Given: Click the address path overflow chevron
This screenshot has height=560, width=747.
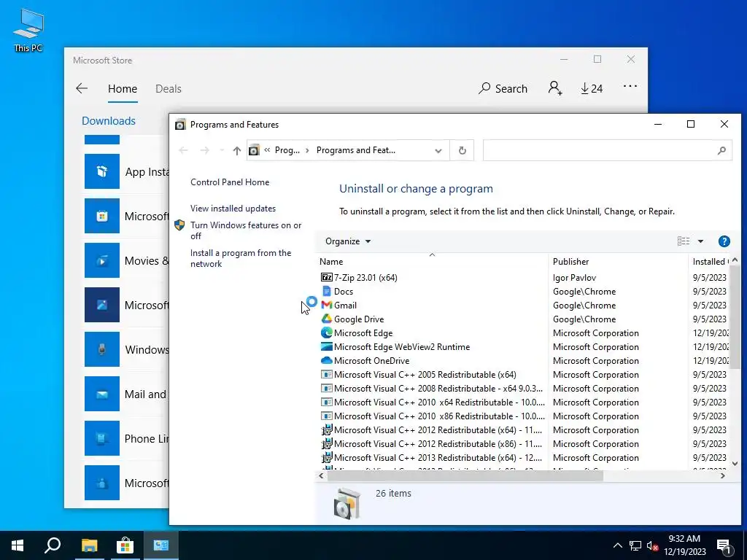Looking at the screenshot, I should tap(267, 150).
